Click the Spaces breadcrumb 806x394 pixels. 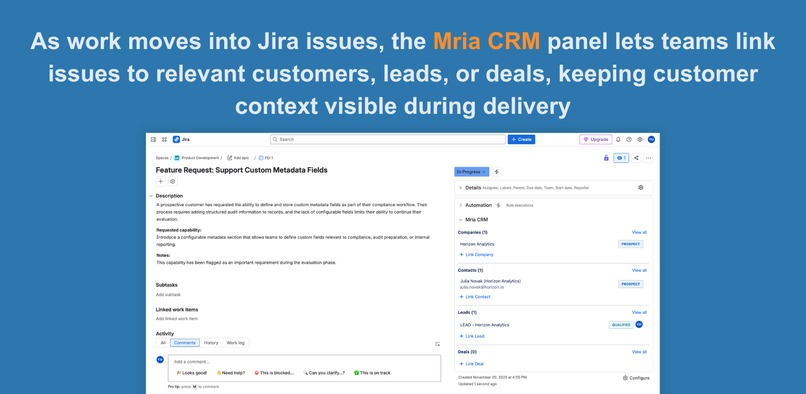click(x=162, y=158)
